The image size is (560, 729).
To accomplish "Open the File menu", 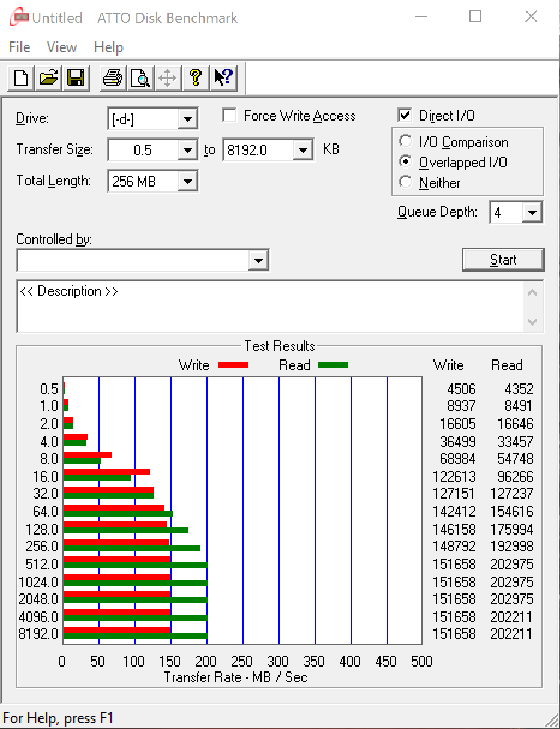I will (x=19, y=47).
